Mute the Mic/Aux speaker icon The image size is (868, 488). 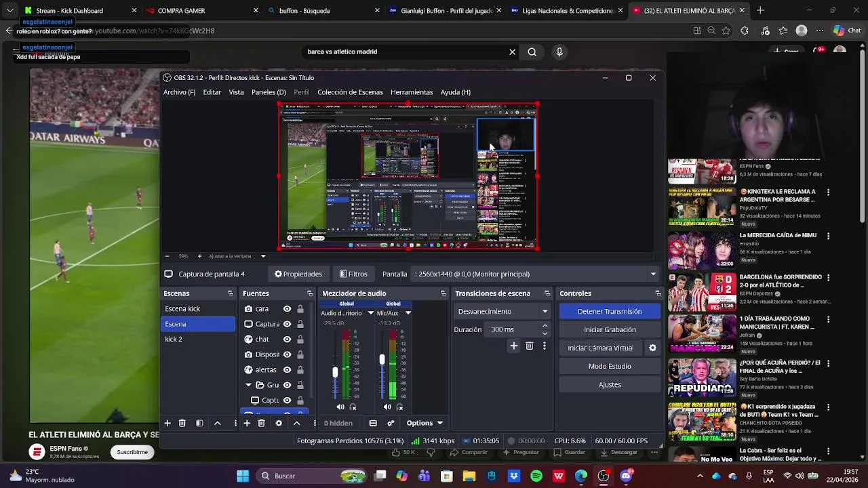tap(387, 407)
